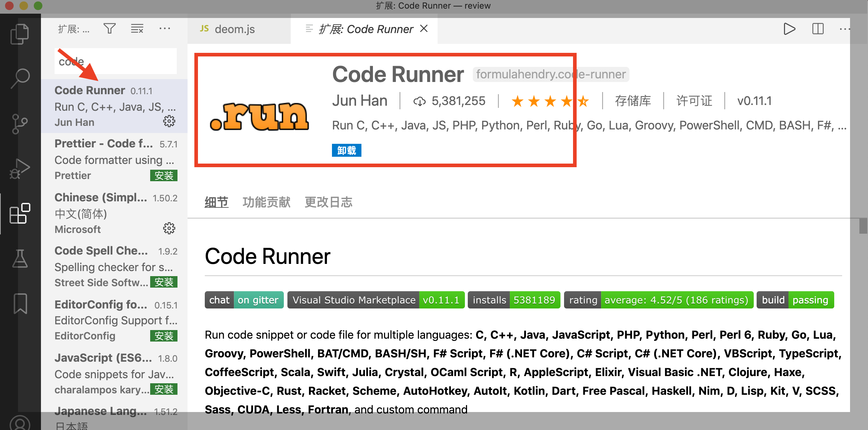Clear extension search results icon
Image resolution: width=868 pixels, height=430 pixels.
pos(137,28)
